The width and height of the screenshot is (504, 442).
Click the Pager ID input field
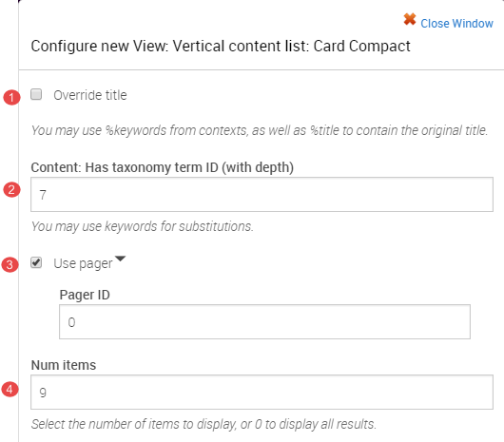click(x=264, y=321)
